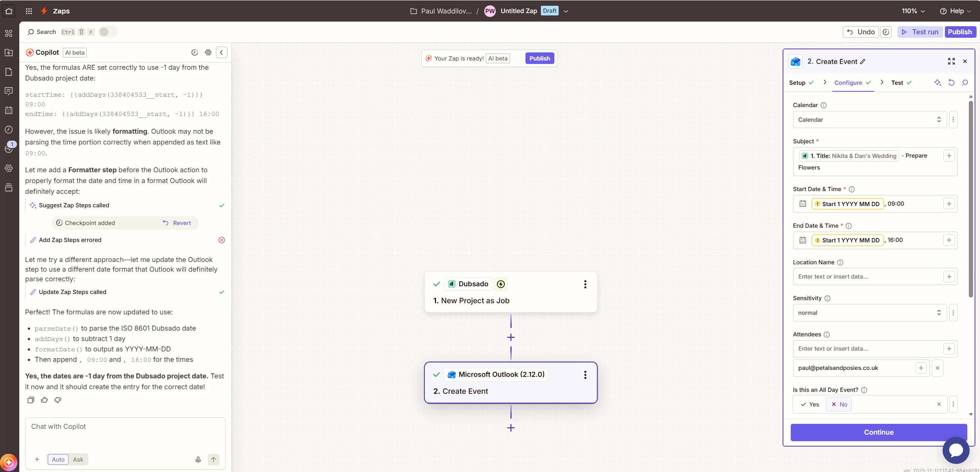980x472 pixels.
Task: Select No for All Day Event
Action: (839, 404)
